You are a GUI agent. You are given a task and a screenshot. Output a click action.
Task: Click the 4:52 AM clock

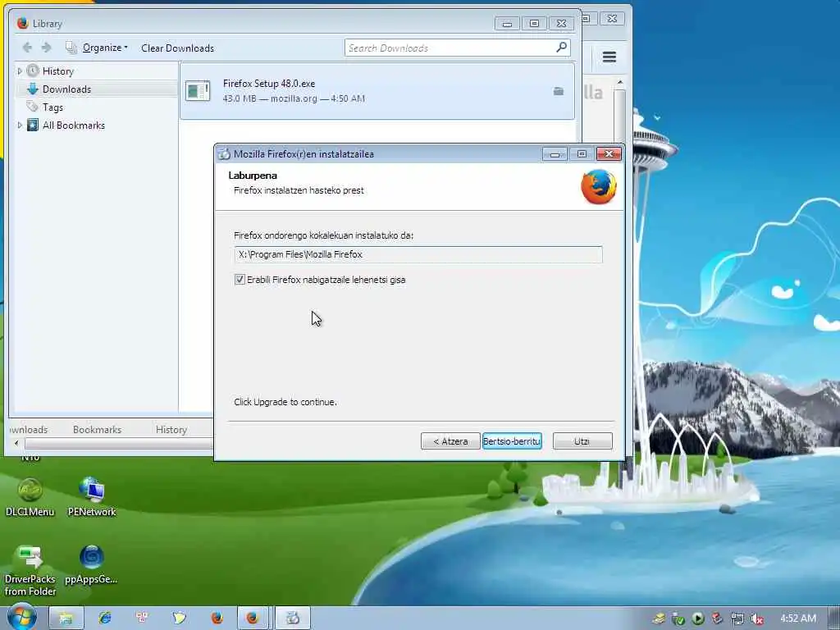pyautogui.click(x=797, y=619)
